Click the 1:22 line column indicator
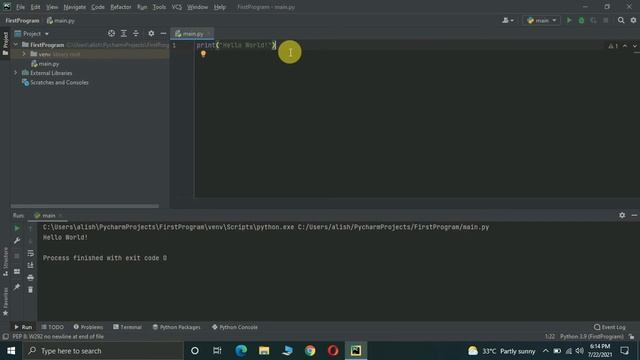The width and height of the screenshot is (640, 360). (x=550, y=337)
